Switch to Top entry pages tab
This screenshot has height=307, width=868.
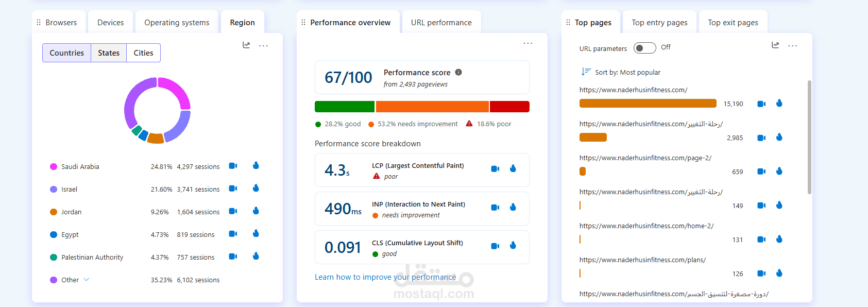tap(659, 23)
